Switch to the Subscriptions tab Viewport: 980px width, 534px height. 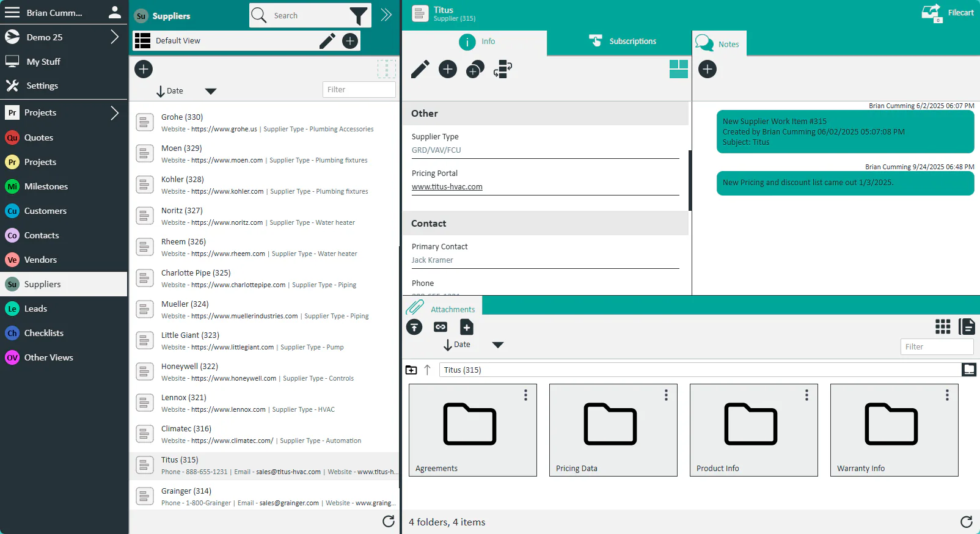[623, 42]
